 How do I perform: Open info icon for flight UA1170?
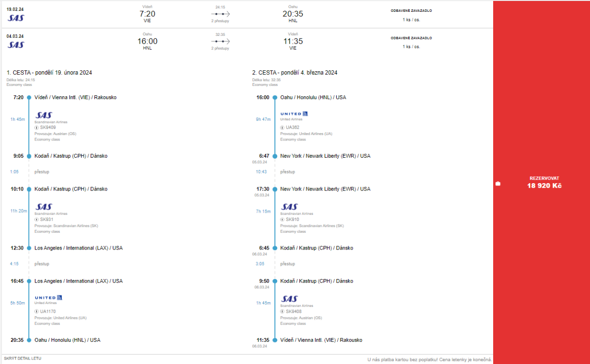coord(36,311)
